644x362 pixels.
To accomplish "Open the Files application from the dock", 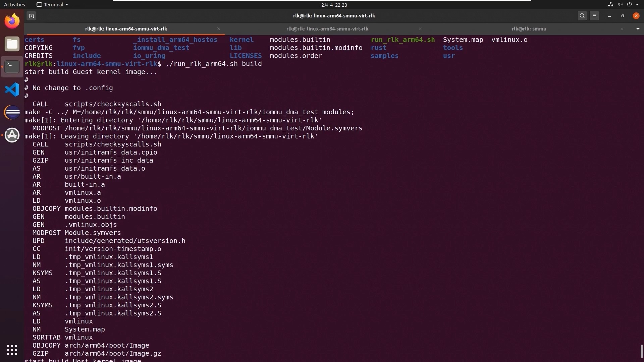I will click(x=12, y=44).
